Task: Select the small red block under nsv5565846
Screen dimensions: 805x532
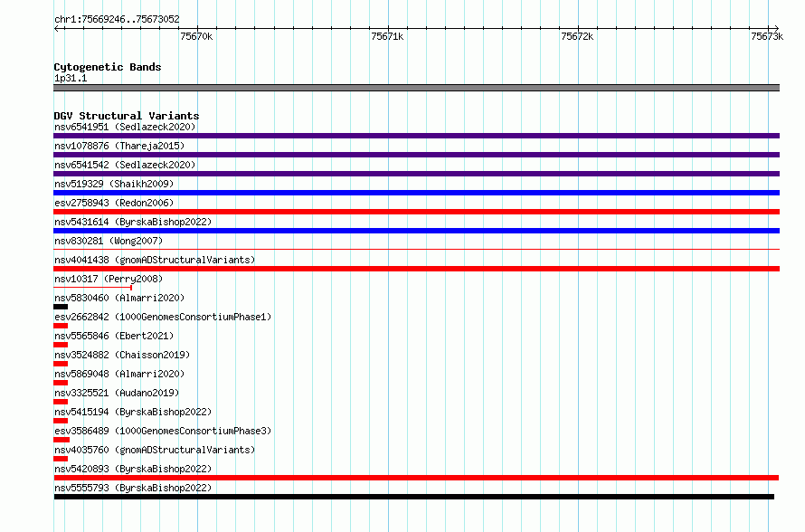Action: coord(61,345)
